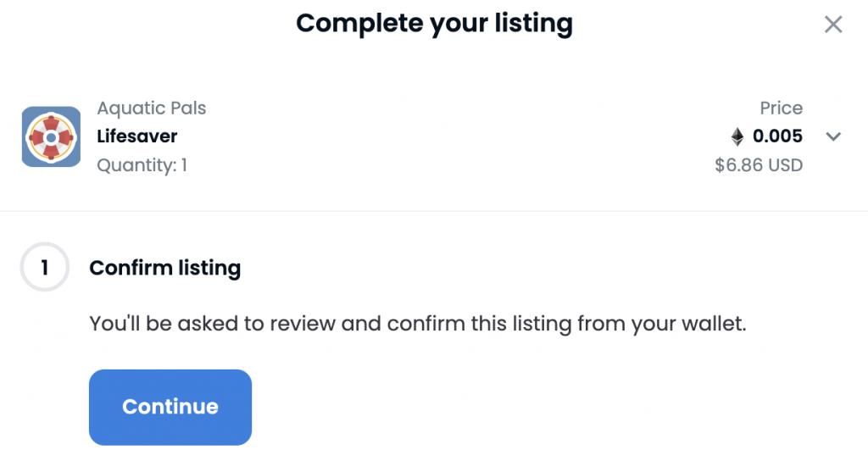Click the $6.86 USD conversion amount

tap(759, 165)
